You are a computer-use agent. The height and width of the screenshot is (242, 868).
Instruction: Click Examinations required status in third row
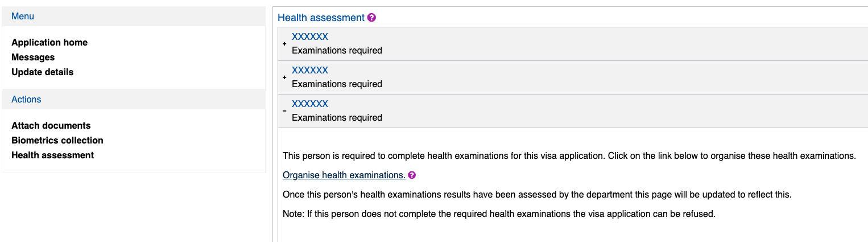click(337, 118)
